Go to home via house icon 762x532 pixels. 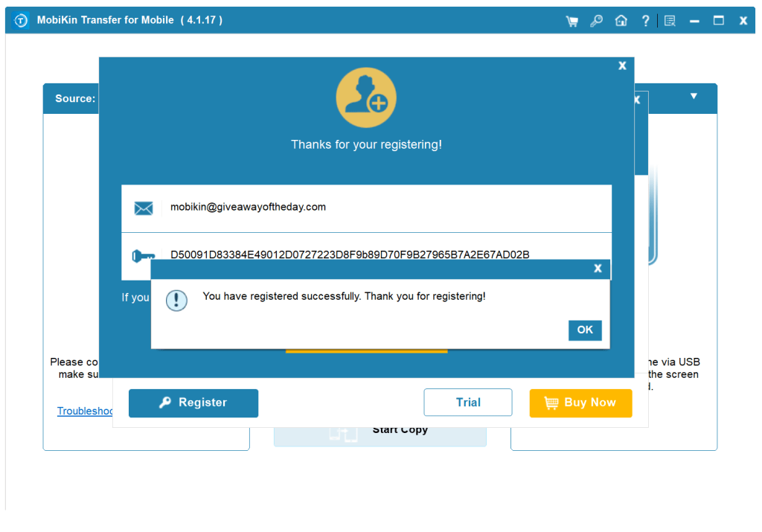(621, 21)
